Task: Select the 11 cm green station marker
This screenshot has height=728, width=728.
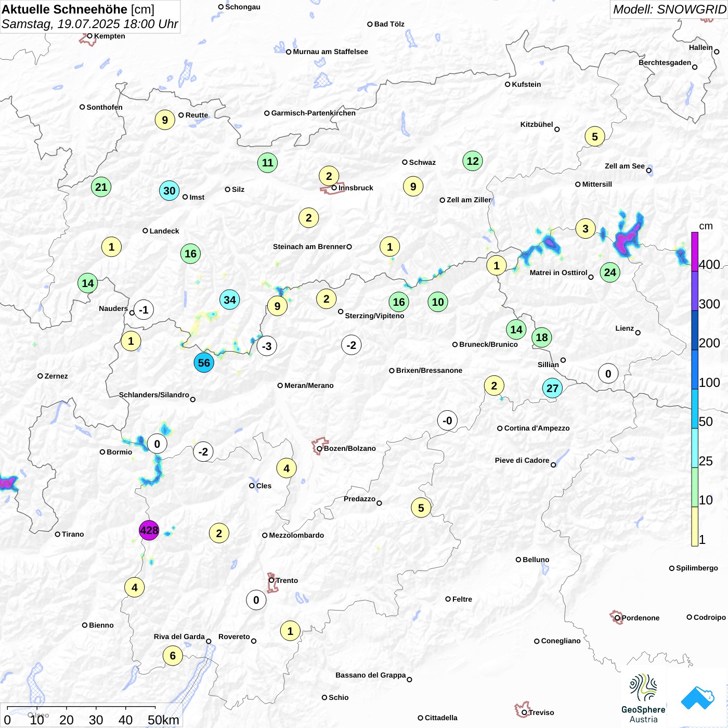Action: coord(267,163)
